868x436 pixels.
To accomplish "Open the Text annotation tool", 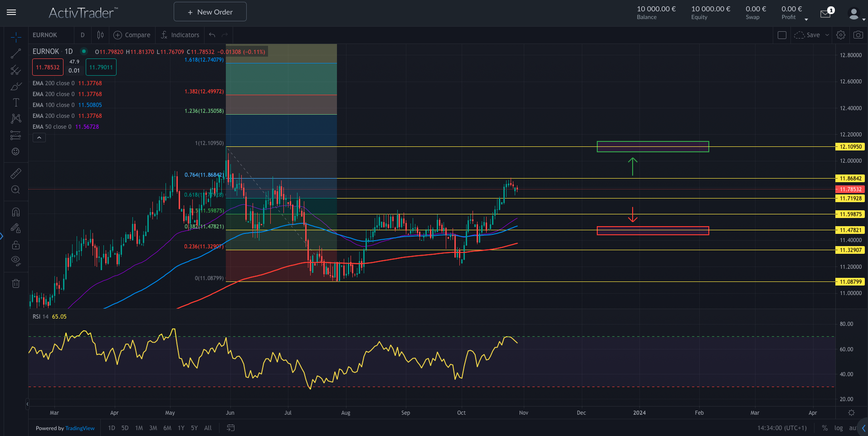I will [16, 102].
